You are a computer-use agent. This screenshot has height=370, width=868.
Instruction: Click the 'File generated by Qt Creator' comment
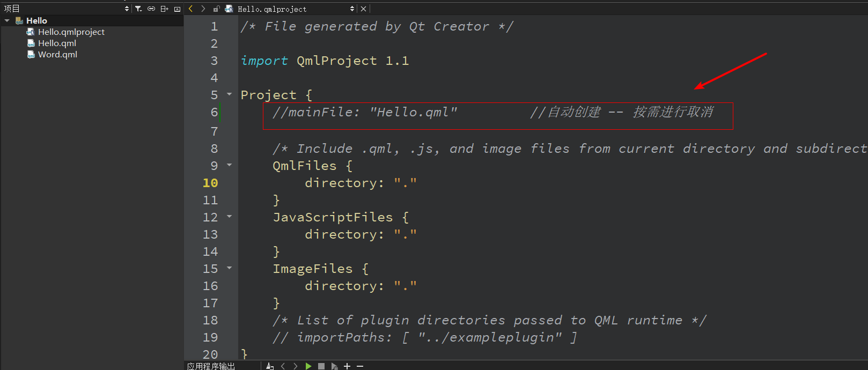click(377, 26)
